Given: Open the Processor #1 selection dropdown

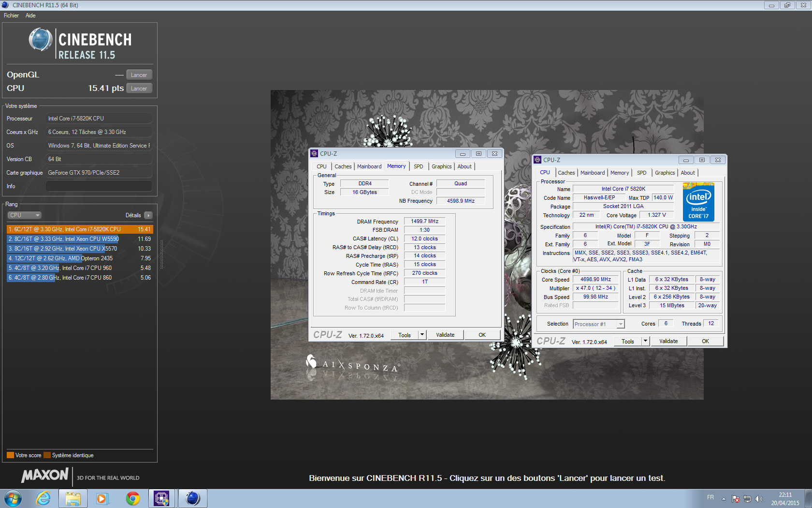Looking at the screenshot, I should click(x=599, y=324).
